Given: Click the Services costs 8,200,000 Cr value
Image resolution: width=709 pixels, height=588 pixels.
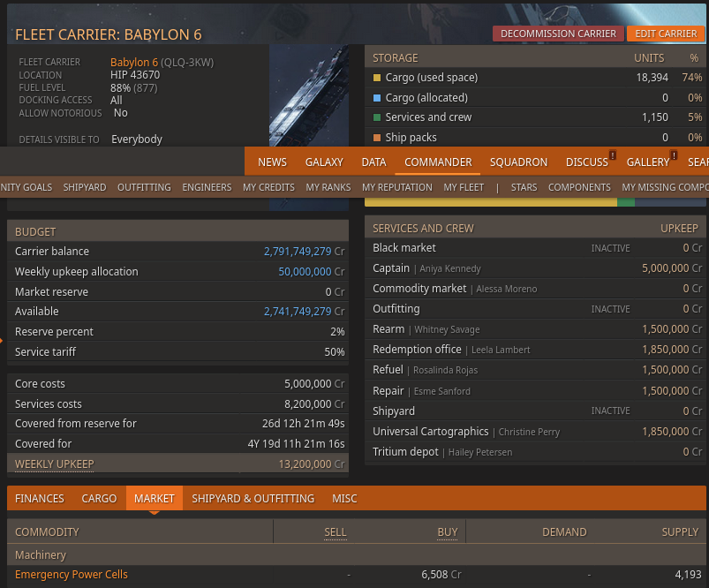Looking at the screenshot, I should coord(314,404).
